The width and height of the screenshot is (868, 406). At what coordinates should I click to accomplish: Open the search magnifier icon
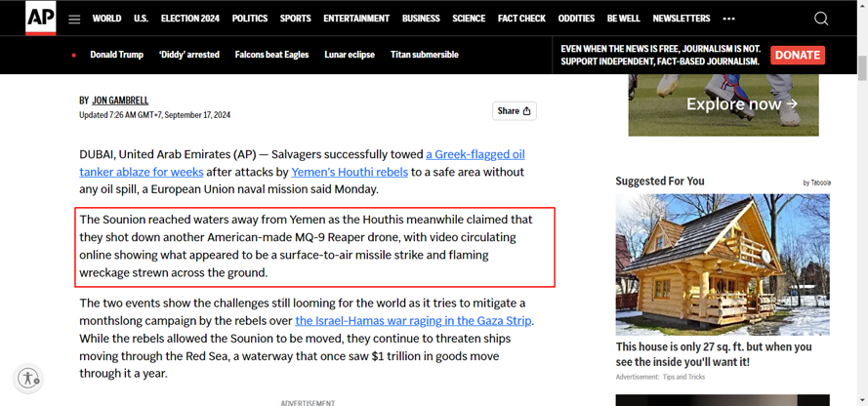821,19
